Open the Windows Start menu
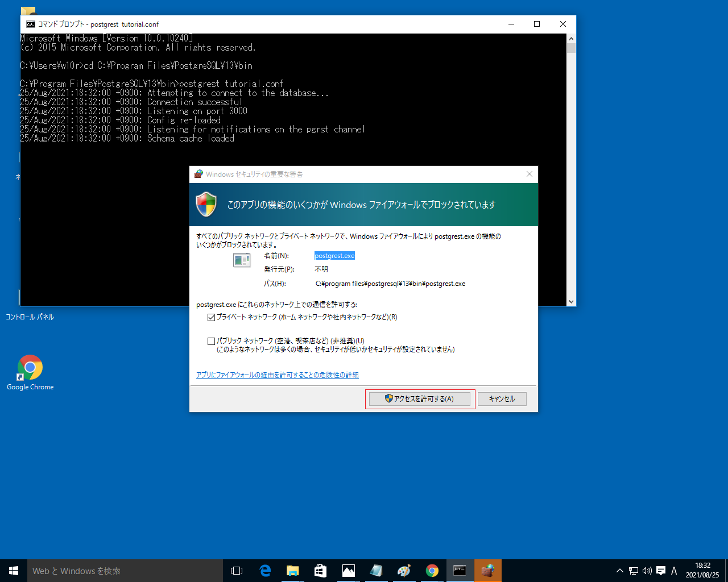728x582 pixels. pos(14,571)
